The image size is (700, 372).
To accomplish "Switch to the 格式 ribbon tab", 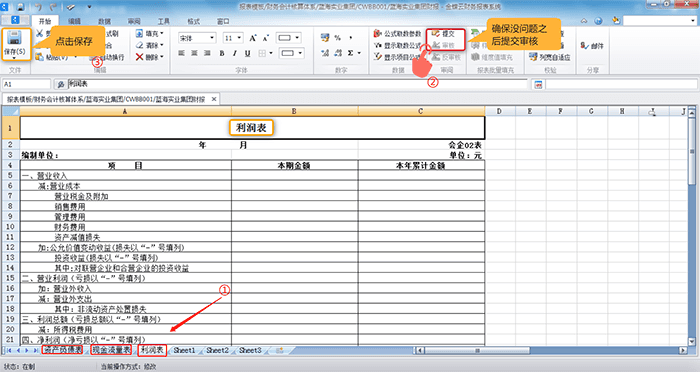I will [x=193, y=21].
